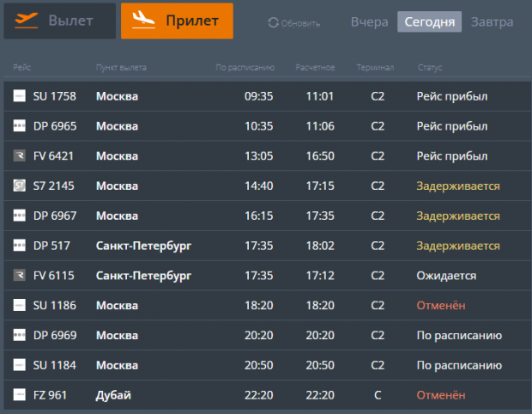Show yesterday's flights with Вчера

click(x=369, y=21)
